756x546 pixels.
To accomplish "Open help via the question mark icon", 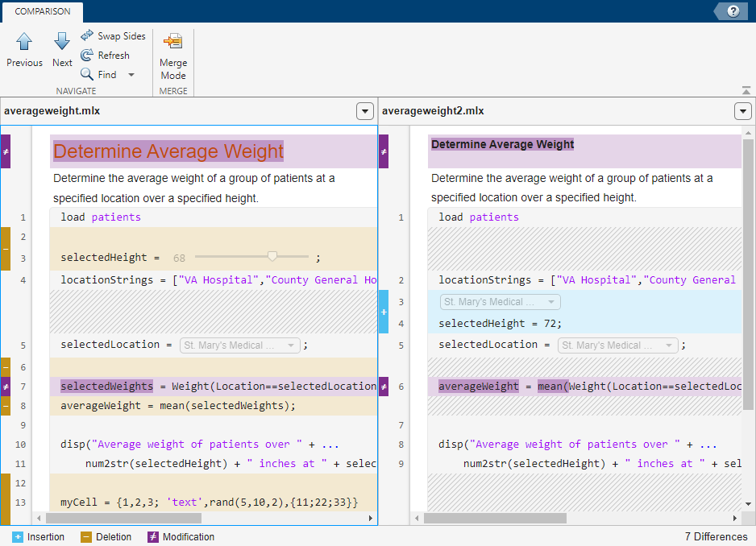I will coord(733,11).
